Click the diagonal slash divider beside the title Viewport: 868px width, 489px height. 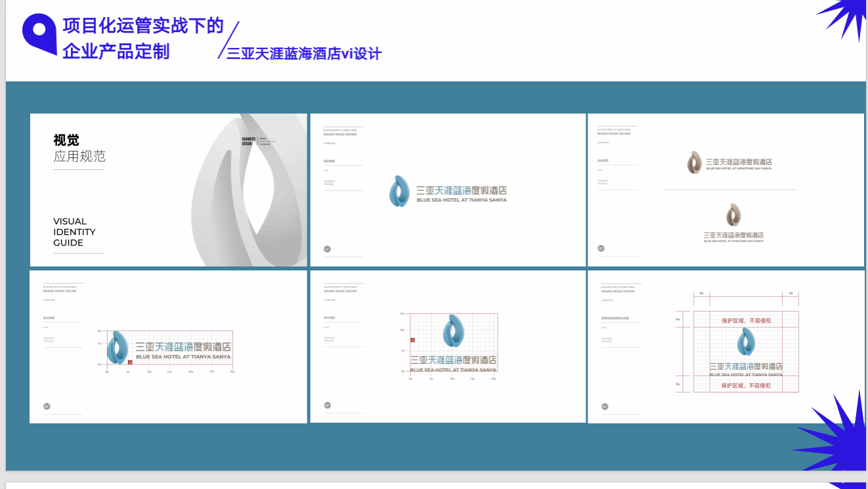point(228,40)
